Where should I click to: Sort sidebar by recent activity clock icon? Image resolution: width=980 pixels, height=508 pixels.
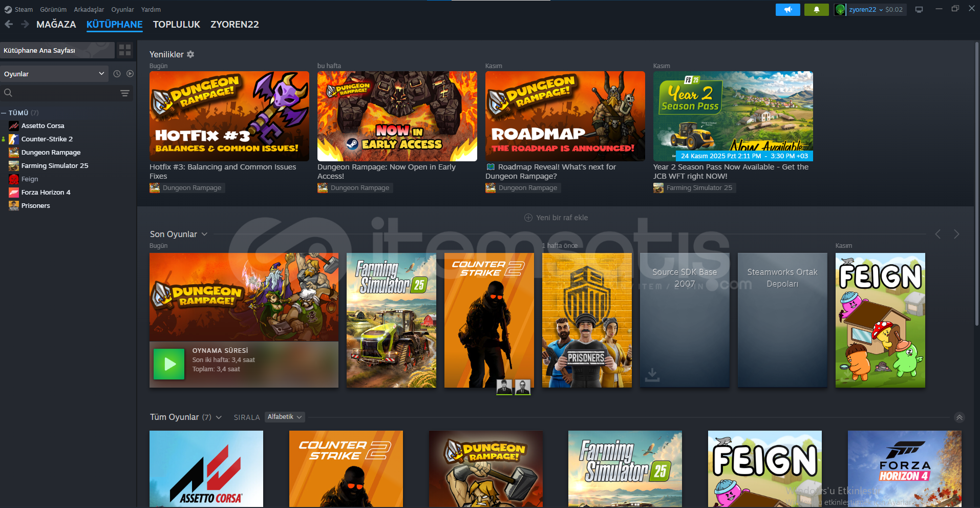coord(117,74)
